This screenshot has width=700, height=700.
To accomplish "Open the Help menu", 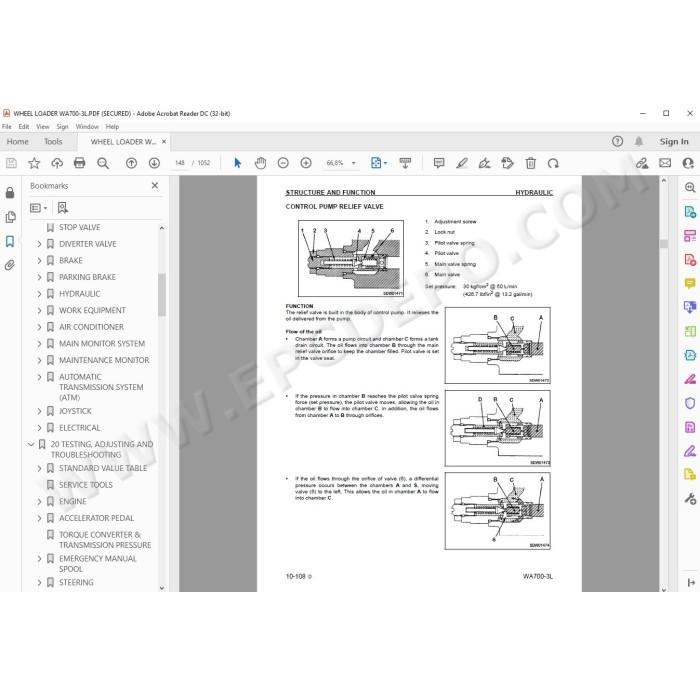I will [112, 127].
